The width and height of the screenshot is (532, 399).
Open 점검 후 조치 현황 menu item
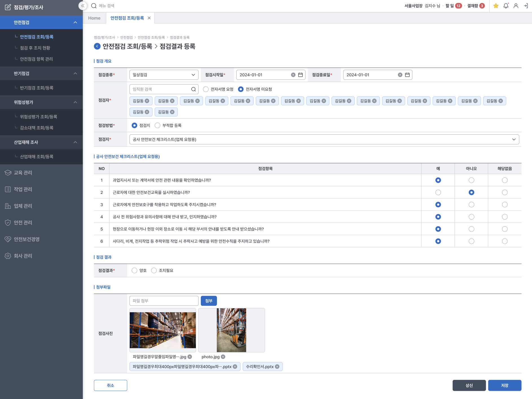tap(35, 48)
